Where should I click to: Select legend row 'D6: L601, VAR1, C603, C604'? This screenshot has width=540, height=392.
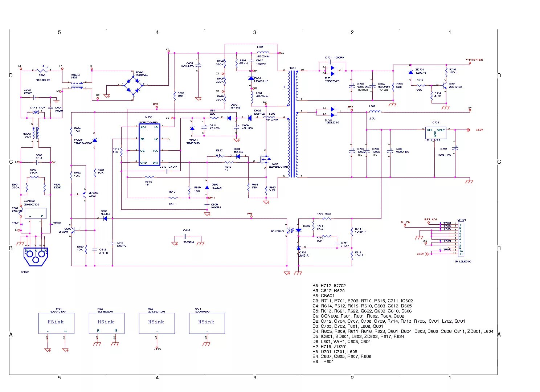(341, 342)
